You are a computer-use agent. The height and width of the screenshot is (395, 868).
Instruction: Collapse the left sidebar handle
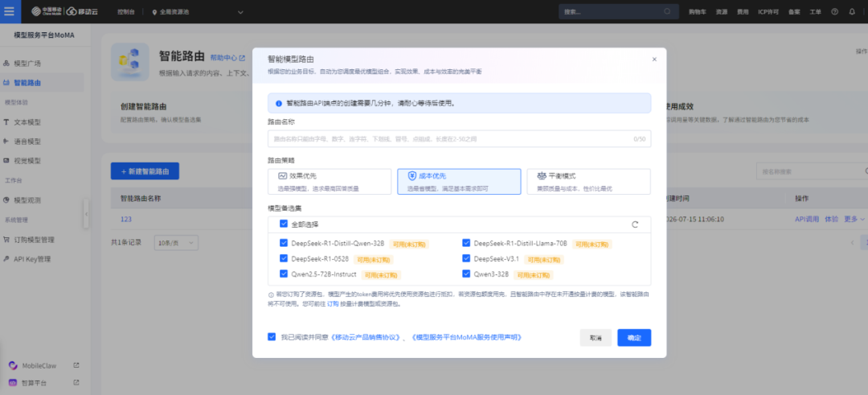coord(86,213)
